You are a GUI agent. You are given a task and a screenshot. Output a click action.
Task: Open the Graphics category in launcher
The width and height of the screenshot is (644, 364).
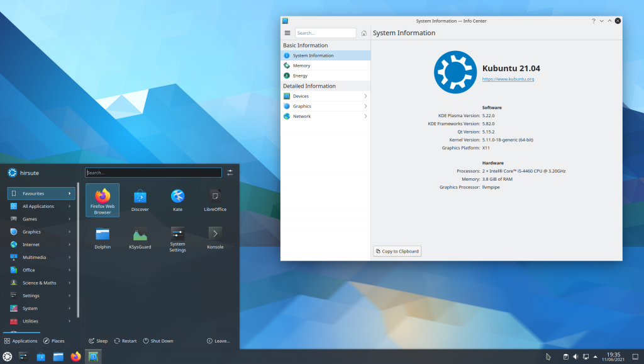(x=41, y=232)
